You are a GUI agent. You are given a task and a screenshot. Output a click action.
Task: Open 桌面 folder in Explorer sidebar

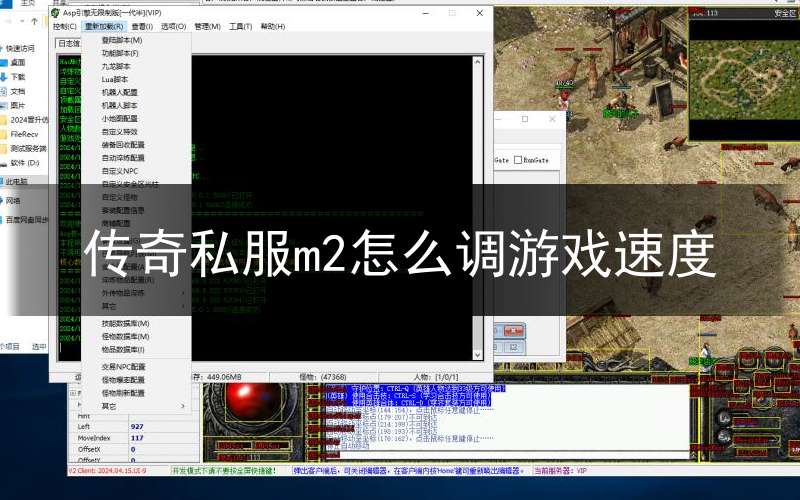[18, 63]
